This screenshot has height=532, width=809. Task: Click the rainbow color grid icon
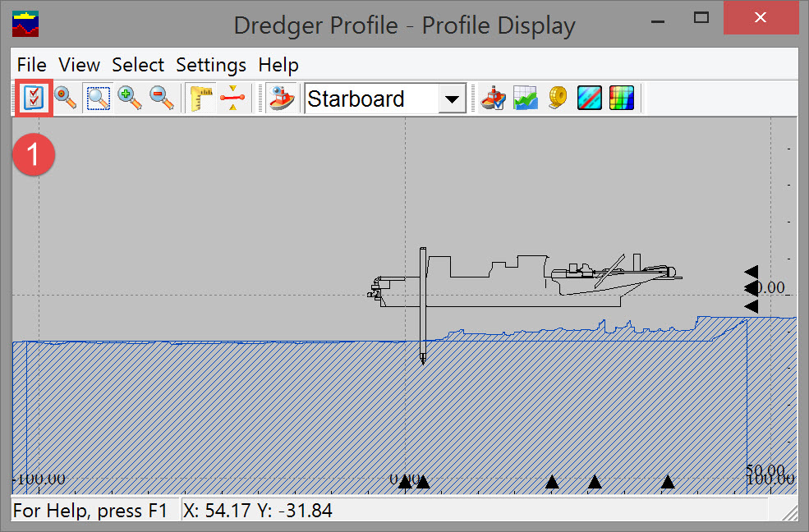pyautogui.click(x=621, y=98)
